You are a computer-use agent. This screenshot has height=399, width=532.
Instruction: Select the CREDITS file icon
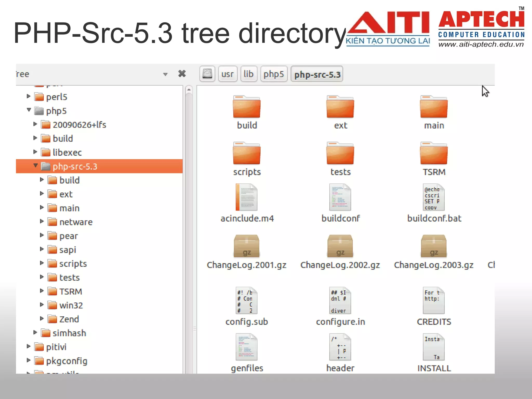(x=434, y=301)
